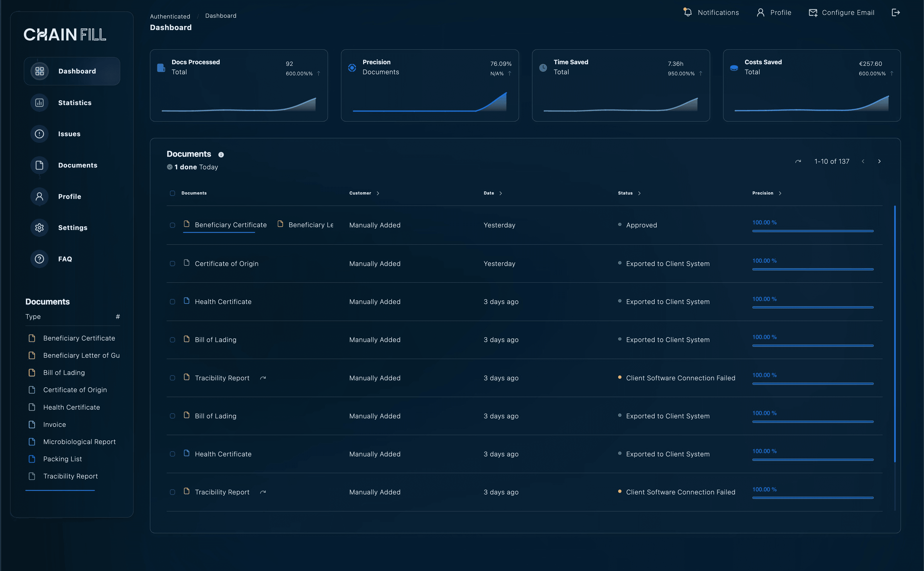Viewport: 924px width, 571px height.
Task: Check the second Bill of Lading row checkbox
Action: (x=172, y=416)
